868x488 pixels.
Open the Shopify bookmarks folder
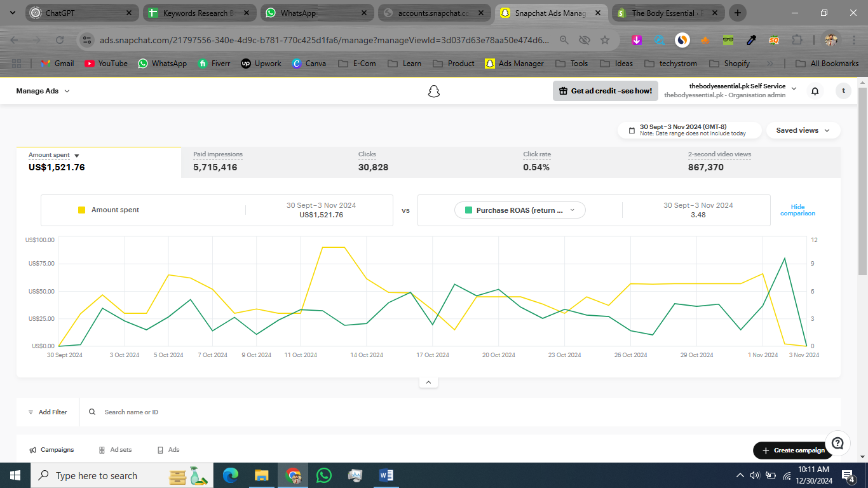point(728,64)
